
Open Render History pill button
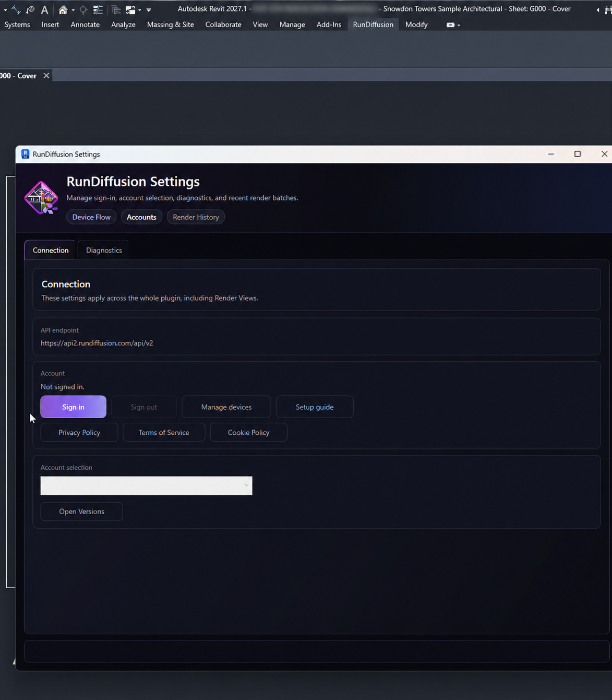pyautogui.click(x=196, y=217)
